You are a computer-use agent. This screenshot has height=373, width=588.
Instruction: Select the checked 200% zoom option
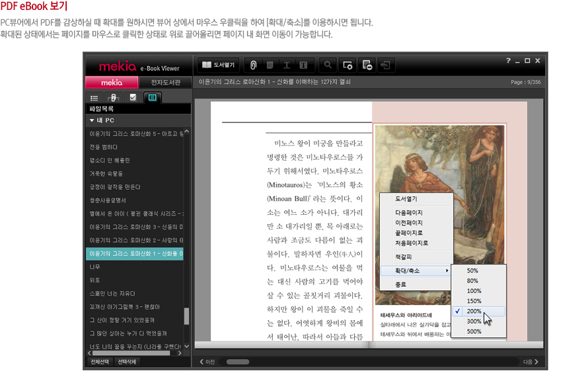pos(479,311)
